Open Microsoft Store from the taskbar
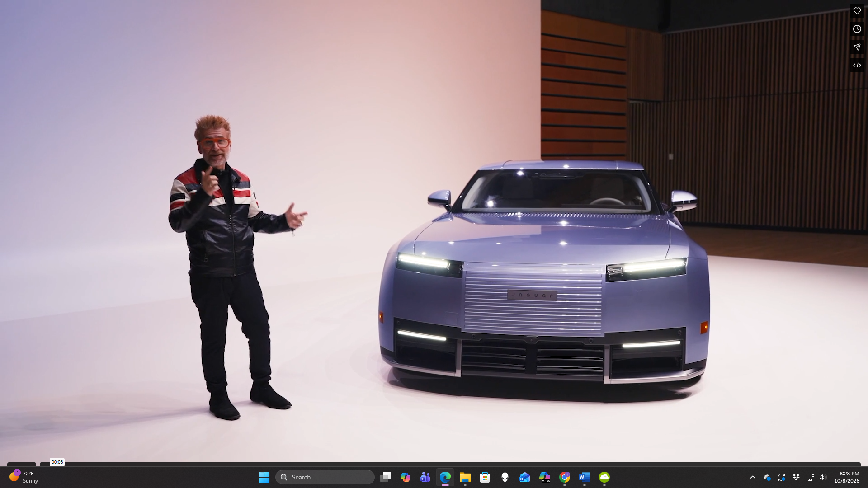The height and width of the screenshot is (488, 868). coord(485,477)
